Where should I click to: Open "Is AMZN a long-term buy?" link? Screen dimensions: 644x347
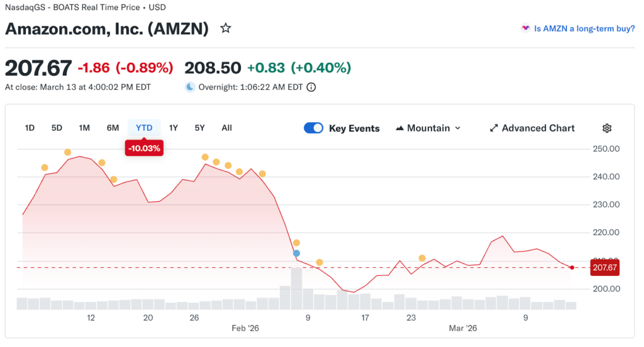coord(584,28)
